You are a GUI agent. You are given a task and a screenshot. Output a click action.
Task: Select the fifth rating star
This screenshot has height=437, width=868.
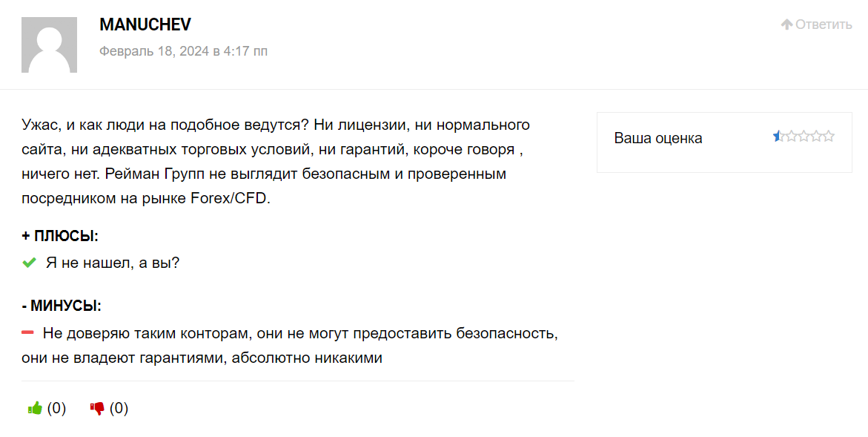(828, 136)
